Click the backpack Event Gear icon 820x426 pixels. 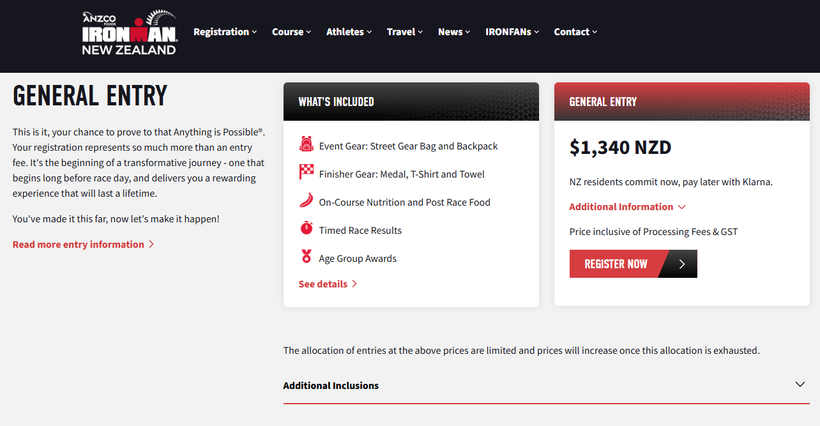(x=306, y=145)
